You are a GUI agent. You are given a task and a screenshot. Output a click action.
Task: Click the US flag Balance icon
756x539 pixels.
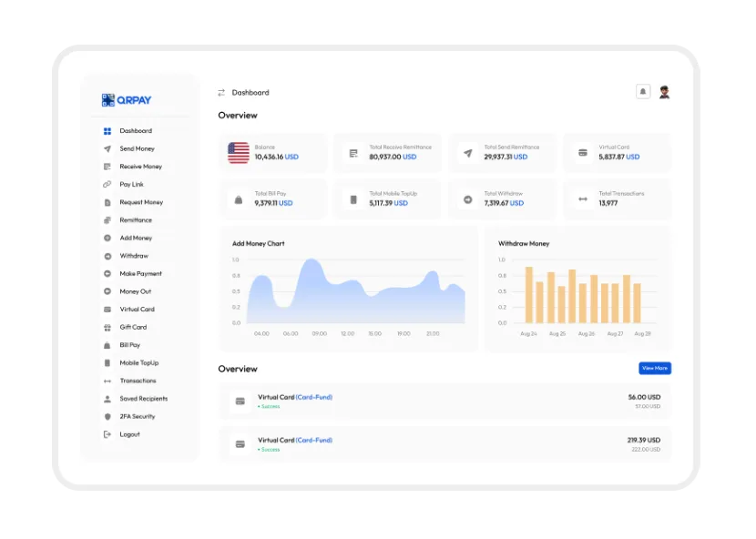[239, 153]
